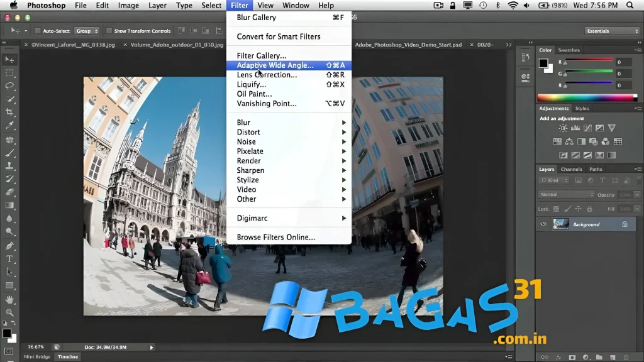Select the Eyedropper tool
644x362 pixels.
[x=9, y=126]
